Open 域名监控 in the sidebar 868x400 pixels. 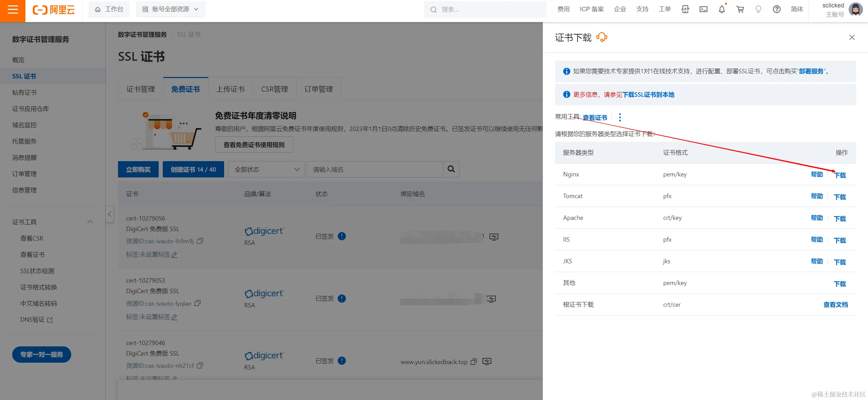pyautogui.click(x=24, y=125)
